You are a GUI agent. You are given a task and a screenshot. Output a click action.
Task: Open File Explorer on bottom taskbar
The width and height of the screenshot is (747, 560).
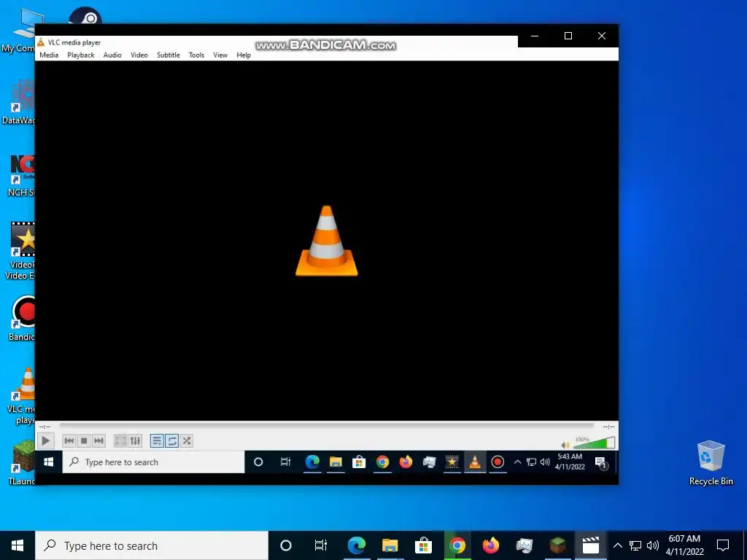(x=390, y=545)
